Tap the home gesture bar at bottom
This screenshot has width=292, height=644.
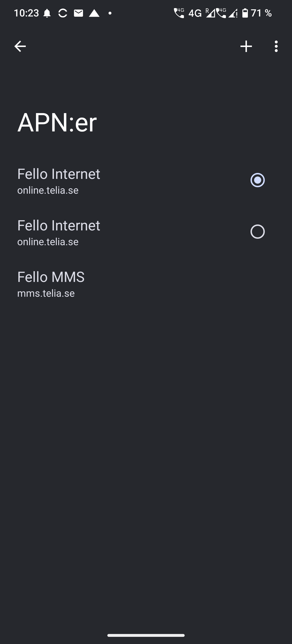(x=146, y=635)
